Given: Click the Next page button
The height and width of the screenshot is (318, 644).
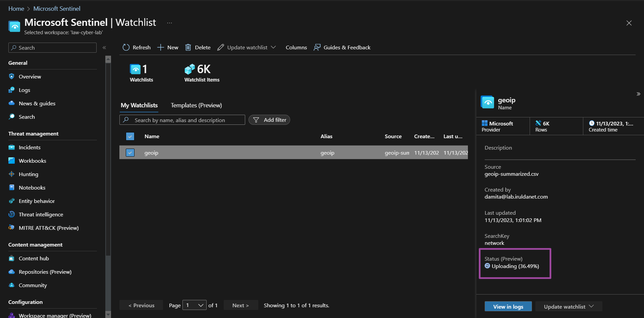Looking at the screenshot, I should point(241,305).
